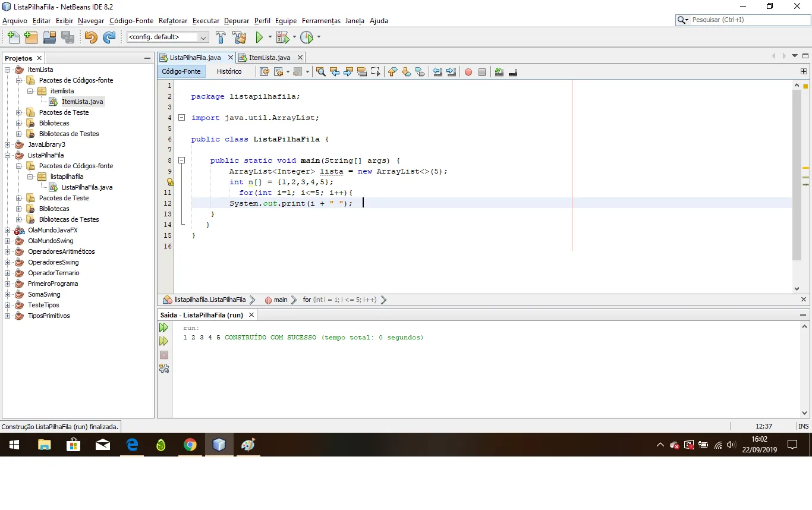
Task: Expand the JavaLibrary3 project node
Action: pos(8,144)
